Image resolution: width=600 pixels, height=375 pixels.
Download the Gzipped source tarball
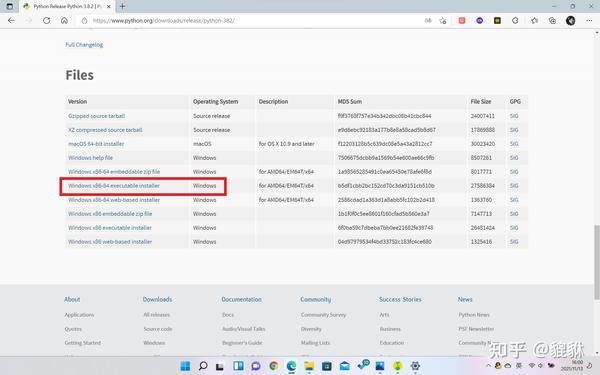coord(96,116)
